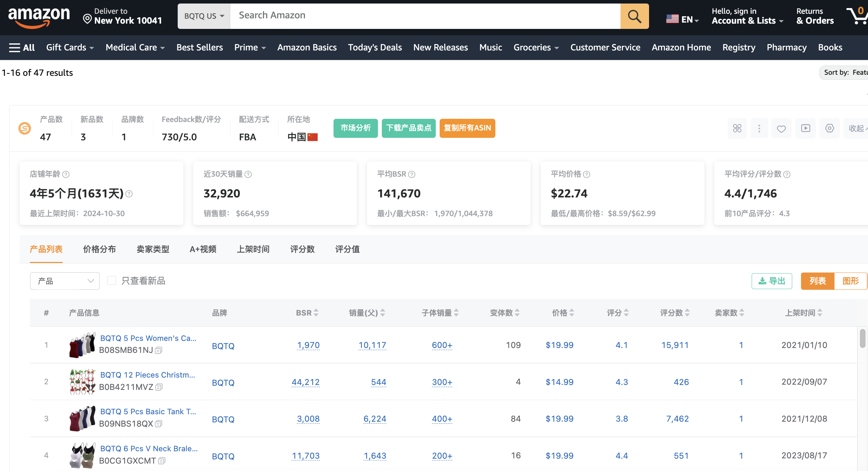Switch to 产品列表 tab
This screenshot has width=868, height=471.
pyautogui.click(x=46, y=249)
